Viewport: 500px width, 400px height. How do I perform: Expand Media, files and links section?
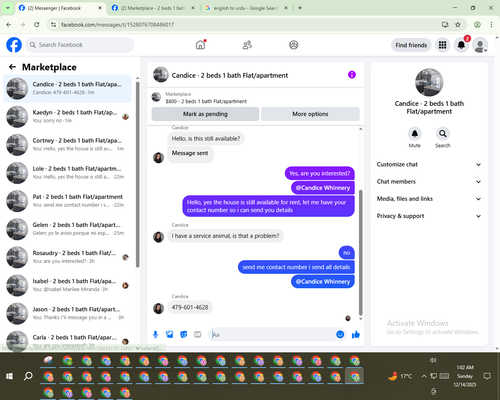point(429,199)
